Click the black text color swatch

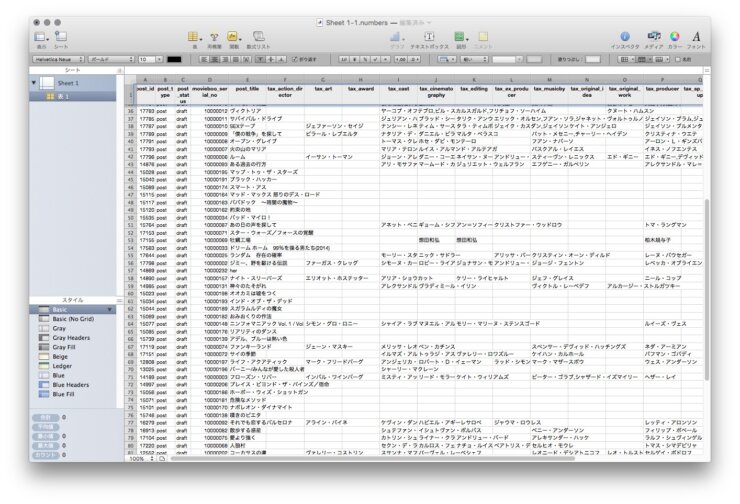[174, 59]
